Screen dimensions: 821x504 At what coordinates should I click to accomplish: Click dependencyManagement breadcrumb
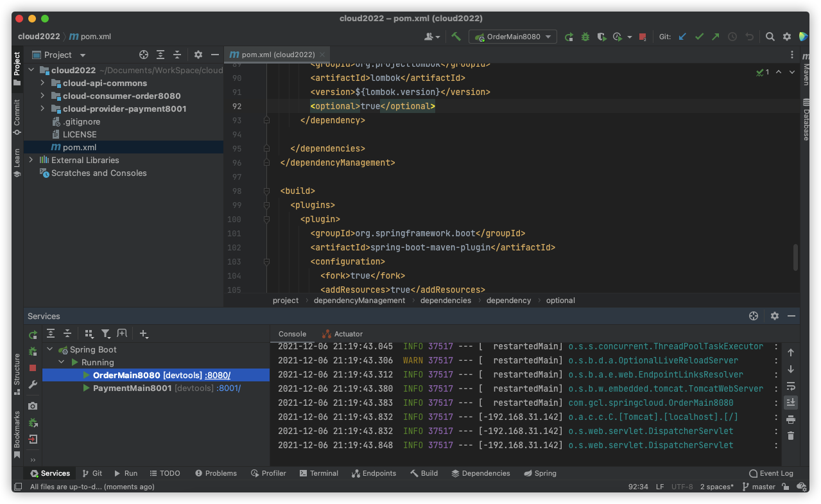pos(359,300)
